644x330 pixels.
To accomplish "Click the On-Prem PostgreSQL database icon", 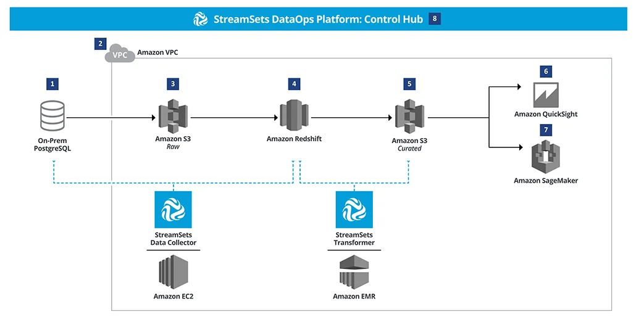I will pos(52,116).
